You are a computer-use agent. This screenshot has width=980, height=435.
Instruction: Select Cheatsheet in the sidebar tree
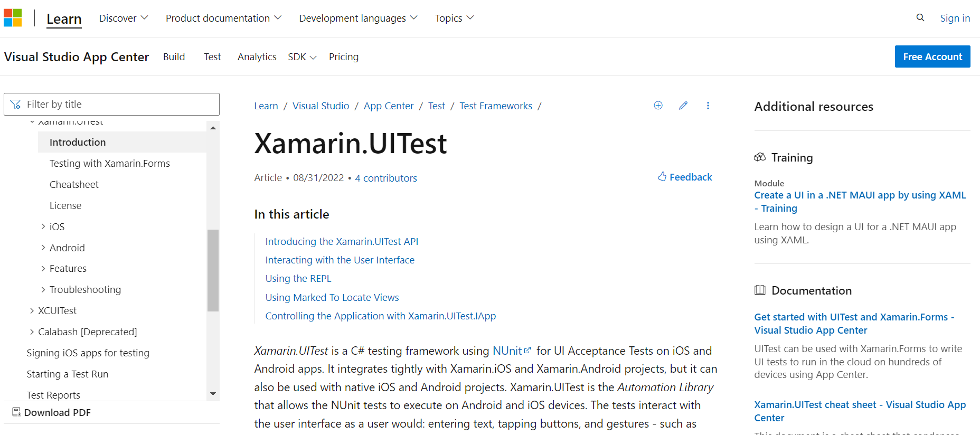click(x=74, y=185)
